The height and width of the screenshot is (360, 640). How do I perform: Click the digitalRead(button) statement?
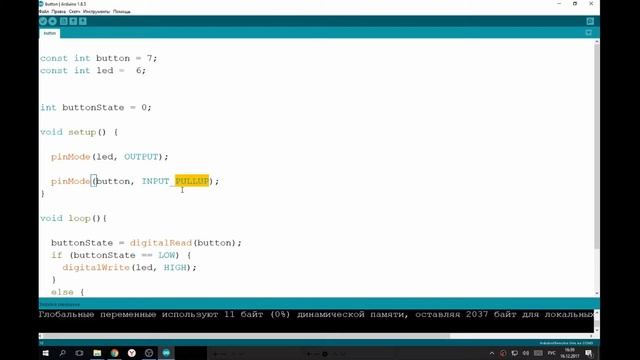point(186,243)
